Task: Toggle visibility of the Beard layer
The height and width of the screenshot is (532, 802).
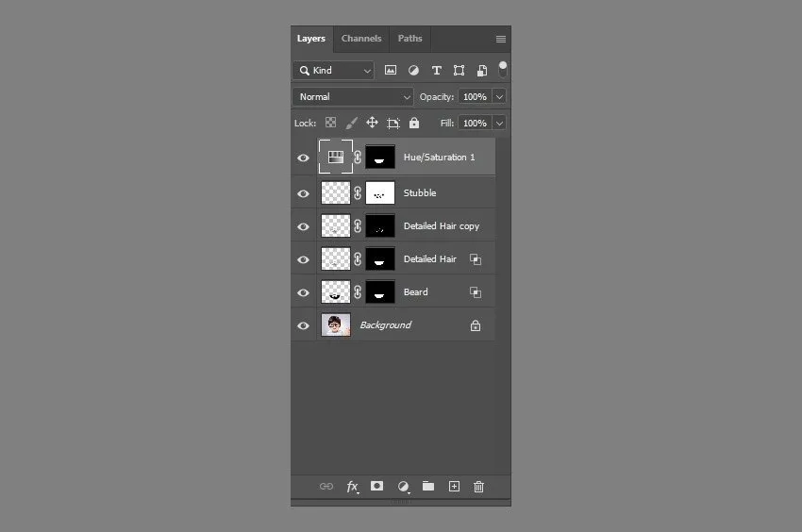Action: (303, 292)
